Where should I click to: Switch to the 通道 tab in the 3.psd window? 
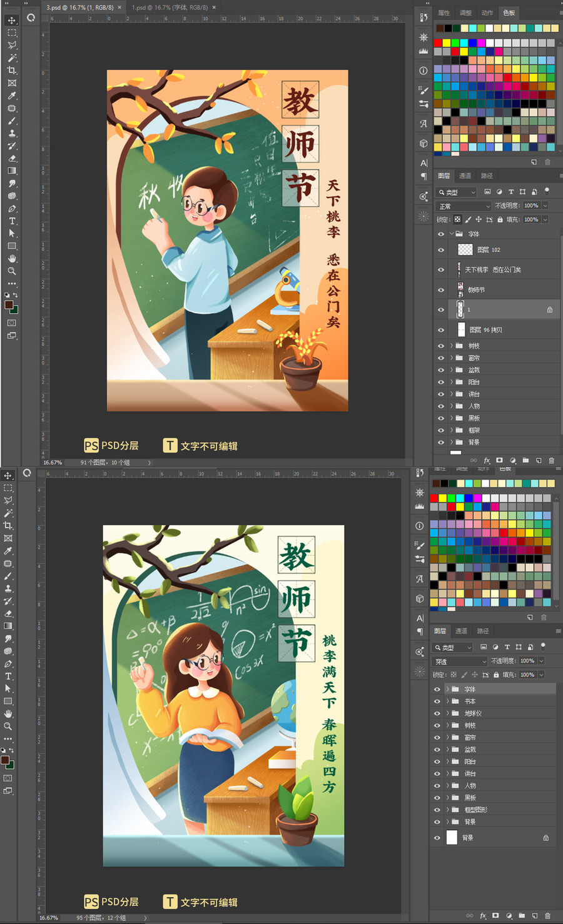tap(465, 176)
